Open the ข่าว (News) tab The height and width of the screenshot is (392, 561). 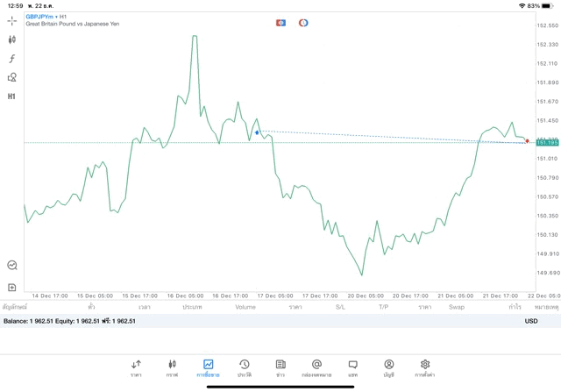(280, 368)
